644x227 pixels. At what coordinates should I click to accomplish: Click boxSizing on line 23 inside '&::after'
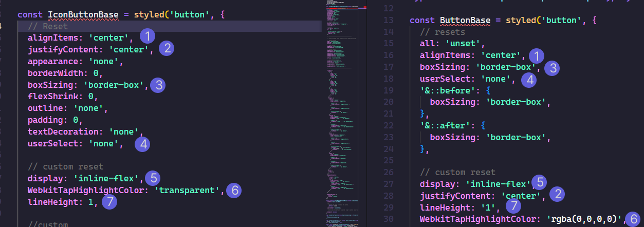453,138
